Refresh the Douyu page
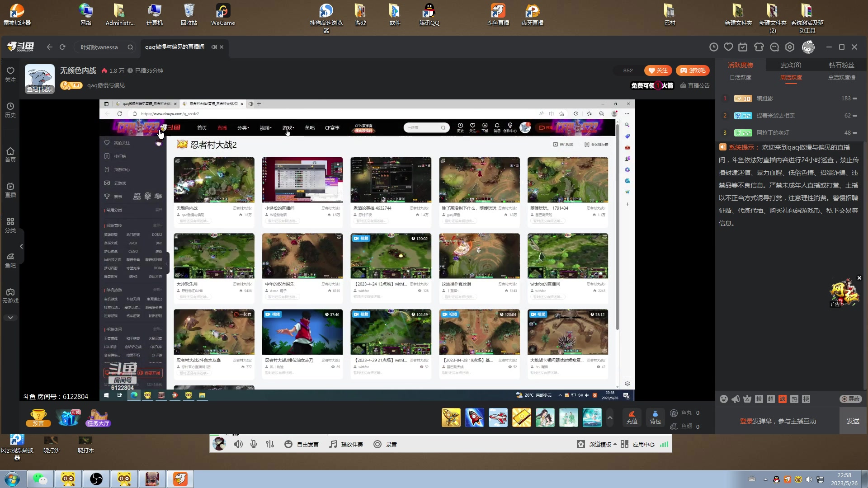 [x=63, y=47]
